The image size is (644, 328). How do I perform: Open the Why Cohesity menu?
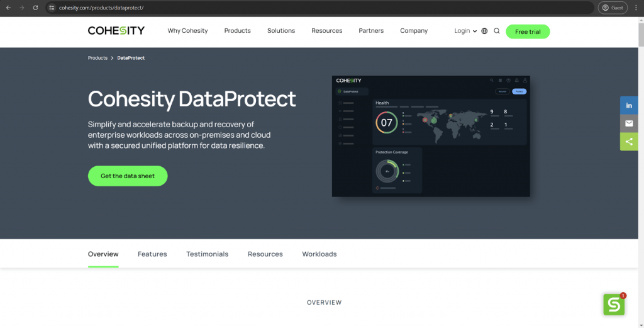tap(187, 31)
